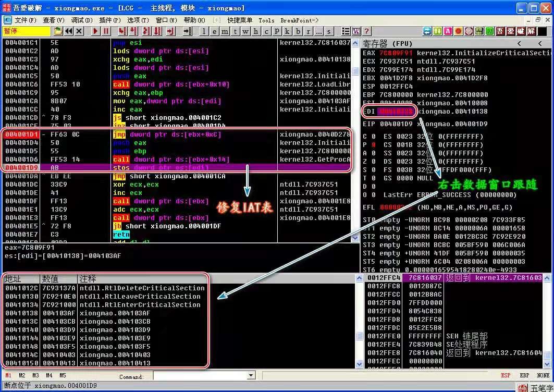This screenshot has width=554, height=392.
Task: Click into the Command input field
Action: pos(200,375)
